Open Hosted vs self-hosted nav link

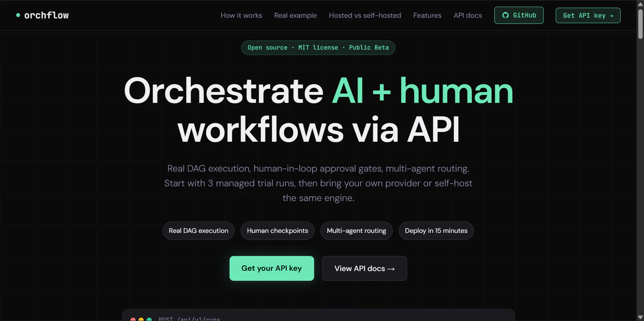point(365,15)
